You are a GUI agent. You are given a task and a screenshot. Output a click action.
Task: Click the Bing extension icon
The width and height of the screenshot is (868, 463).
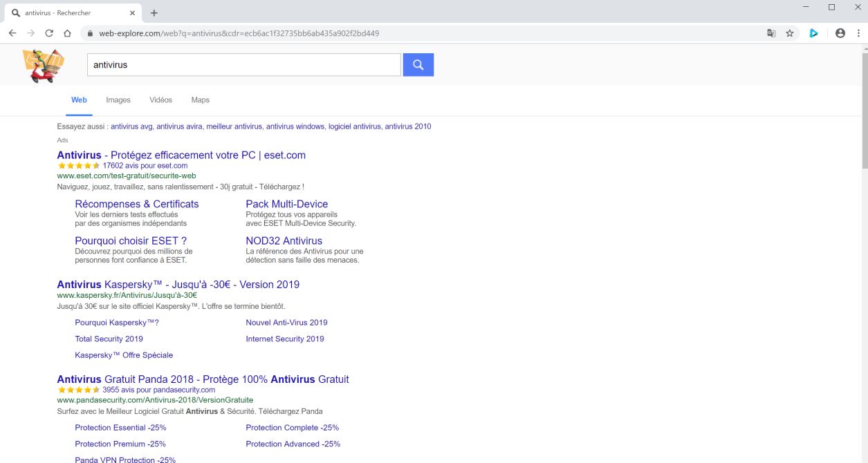point(814,33)
